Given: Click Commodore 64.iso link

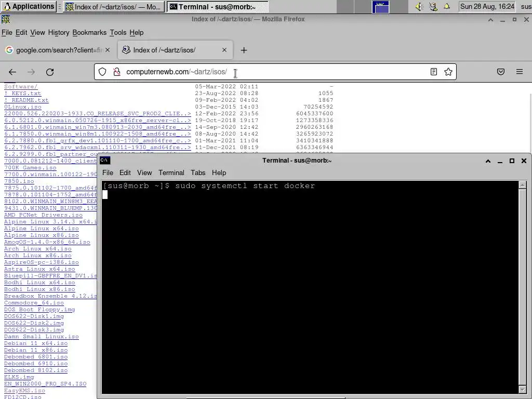Looking at the screenshot, I should [34, 303].
